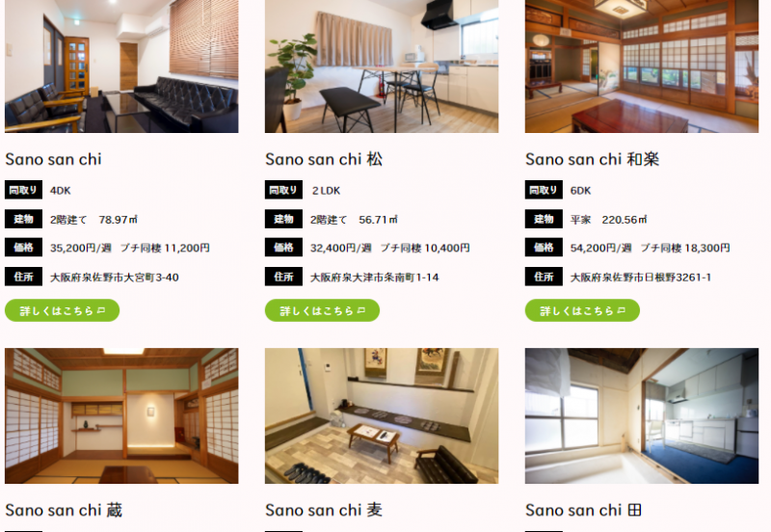Click the Sano san chi 麦 title
771x532 pixels.
pyautogui.click(x=324, y=511)
